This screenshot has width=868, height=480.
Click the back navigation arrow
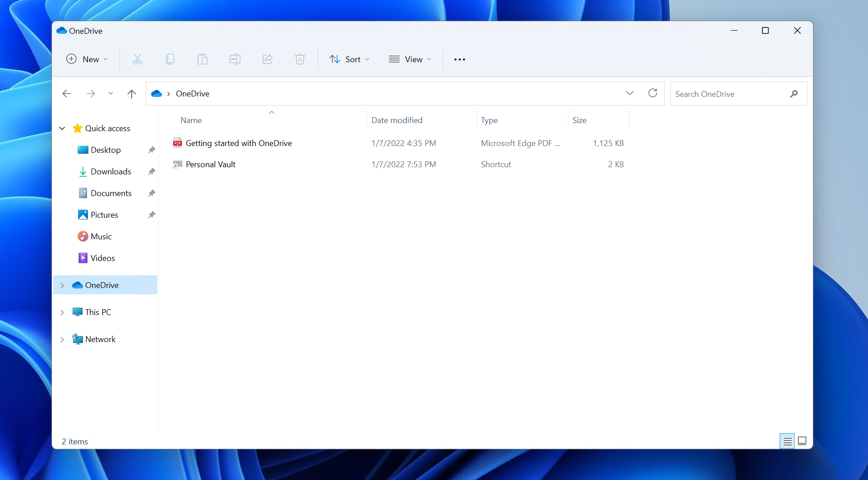click(x=66, y=93)
